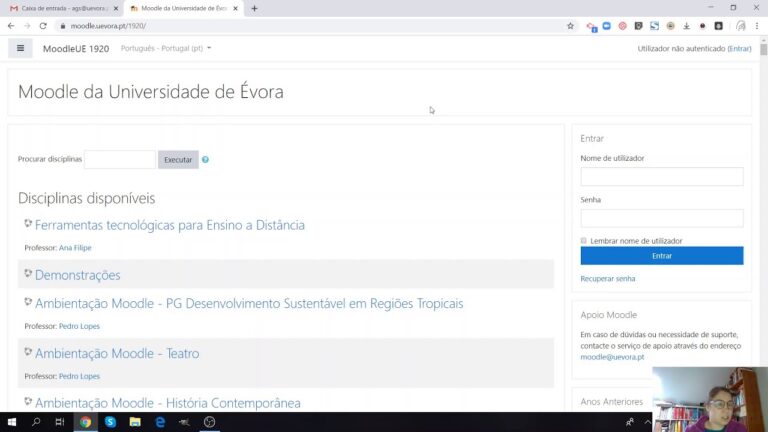Click the Executar search button
Image resolution: width=768 pixels, height=432 pixels.
click(178, 160)
